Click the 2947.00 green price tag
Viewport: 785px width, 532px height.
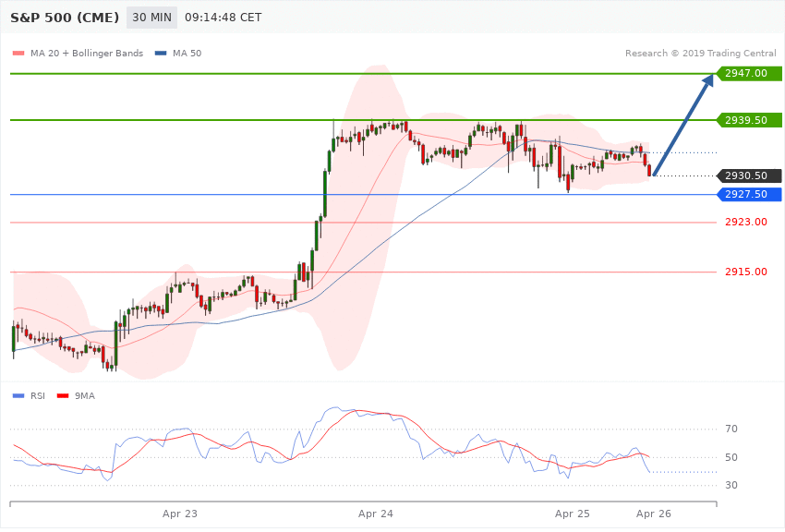coord(749,73)
